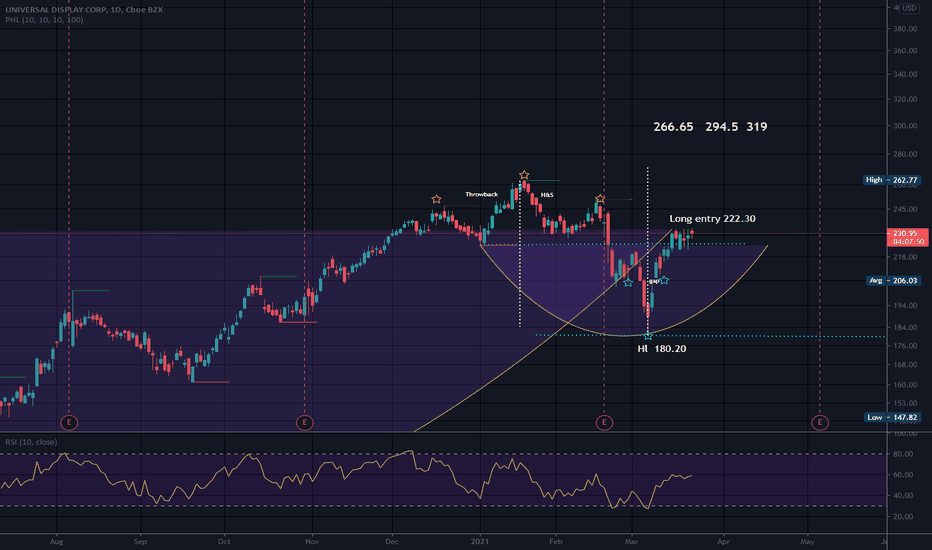Select teal star at the 180.20 low
The height and width of the screenshot is (550, 932).
tap(648, 336)
